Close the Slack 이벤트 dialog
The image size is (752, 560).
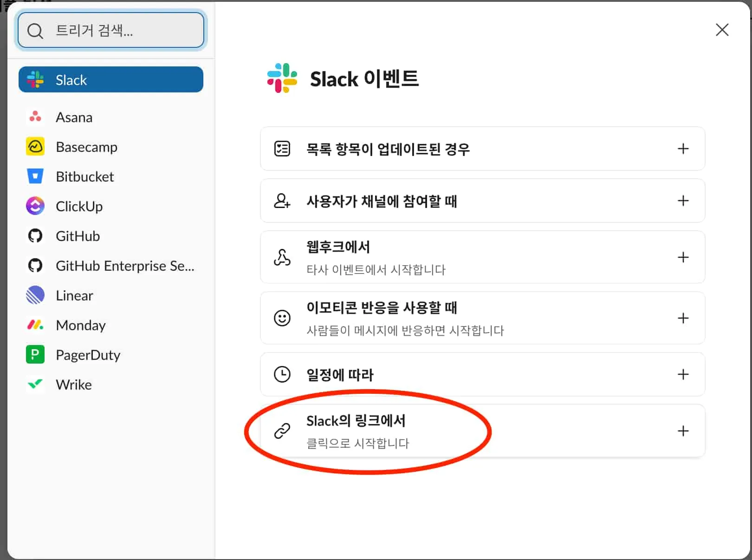pyautogui.click(x=722, y=30)
